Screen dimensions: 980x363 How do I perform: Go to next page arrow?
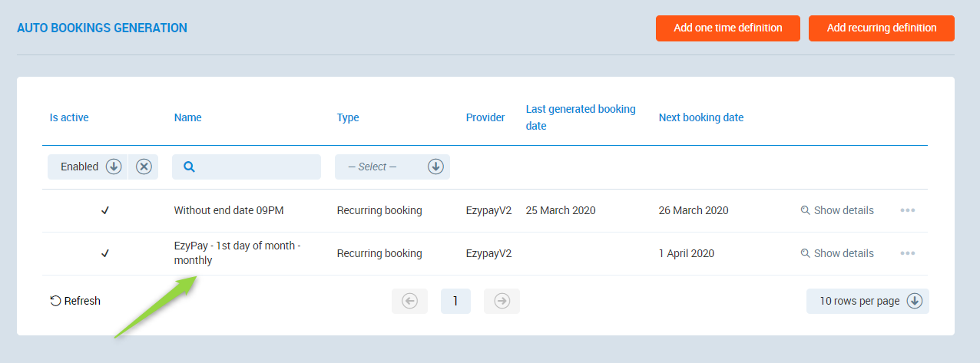coord(502,302)
